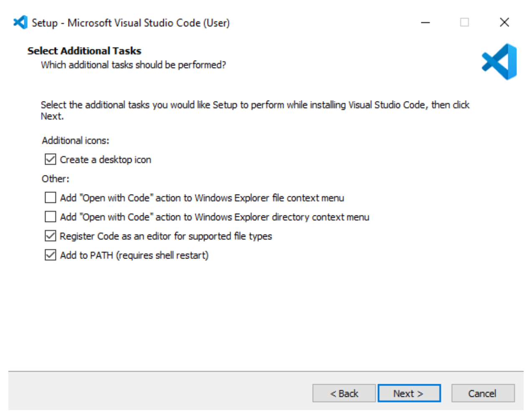This screenshot has width=532, height=413.
Task: Minimize the Setup window
Action: tap(426, 22)
